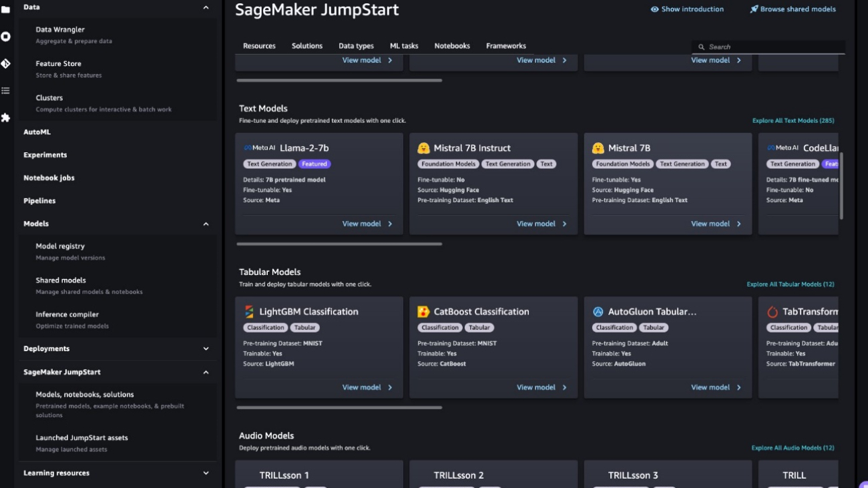The image size is (868, 488).
Task: Switch to the Resources tab
Action: (259, 46)
